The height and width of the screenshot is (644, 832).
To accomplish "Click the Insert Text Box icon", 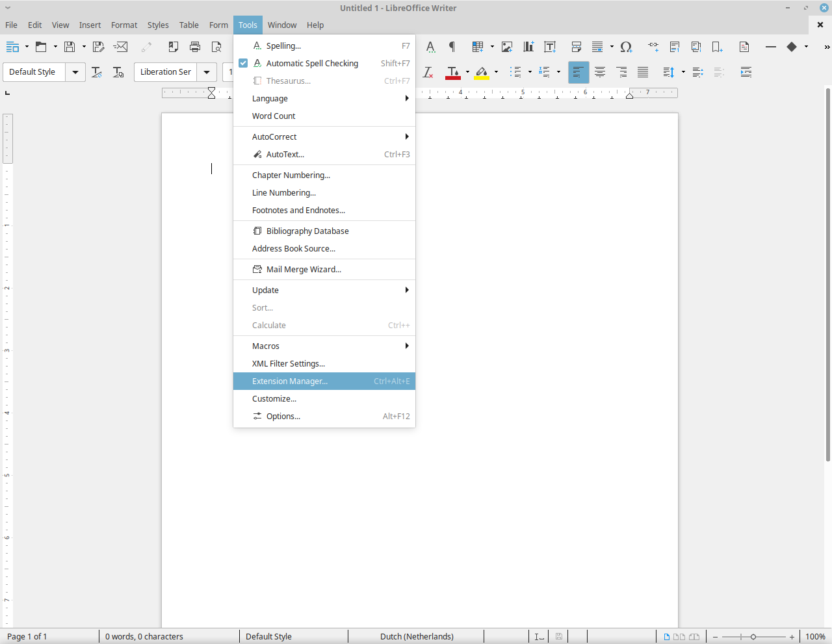I will 550,47.
